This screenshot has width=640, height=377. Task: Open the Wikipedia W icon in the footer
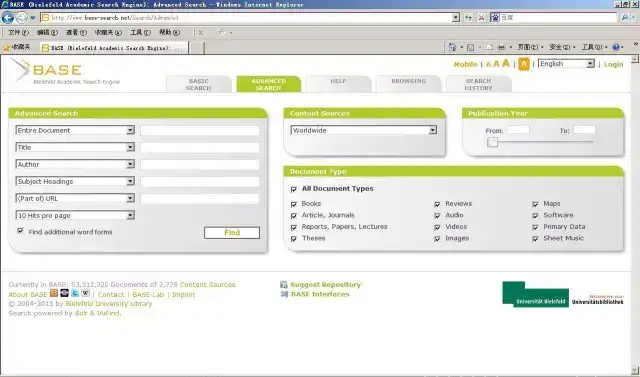(85, 293)
